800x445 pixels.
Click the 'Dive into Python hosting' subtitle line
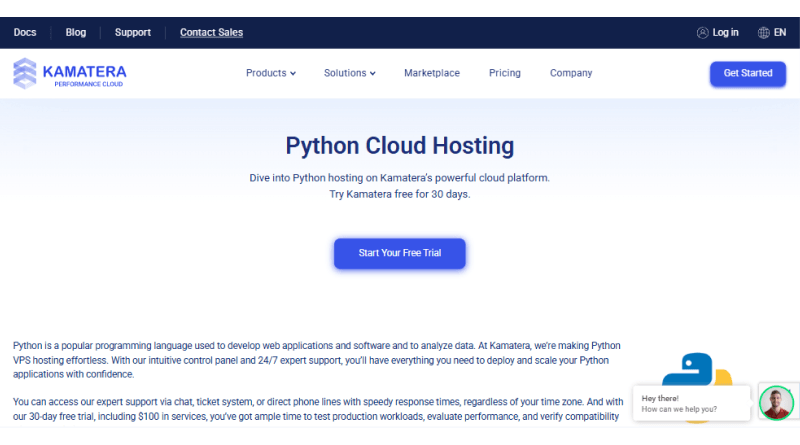399,178
